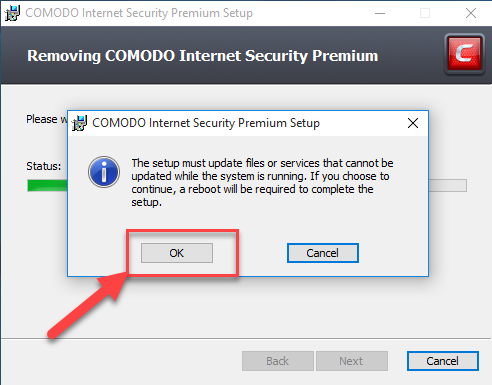Close the setup message dialog with X

point(413,123)
